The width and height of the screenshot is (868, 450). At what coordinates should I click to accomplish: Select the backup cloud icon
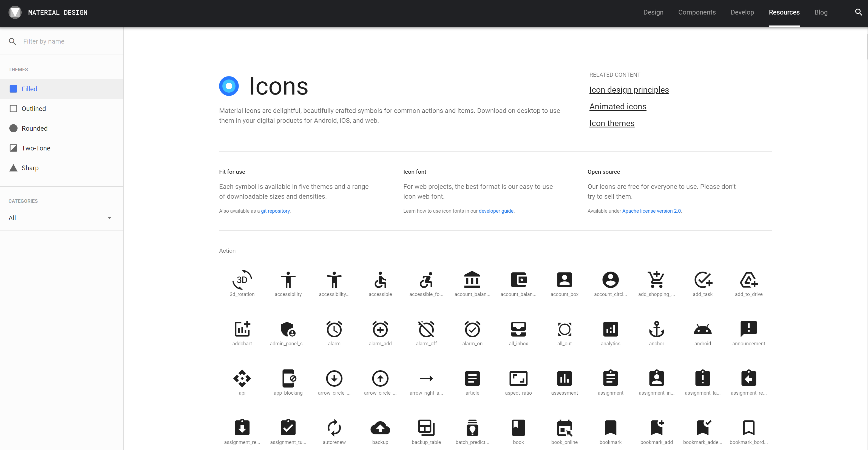[380, 428]
